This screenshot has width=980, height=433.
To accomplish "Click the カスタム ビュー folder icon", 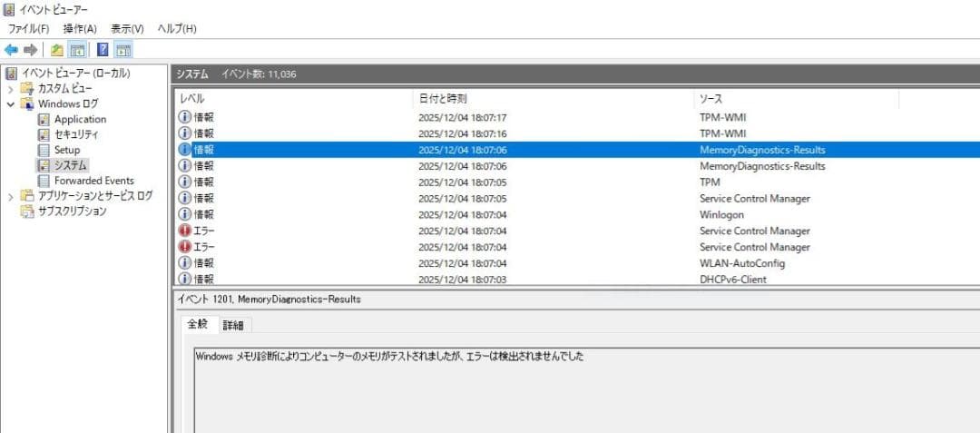I will [27, 88].
